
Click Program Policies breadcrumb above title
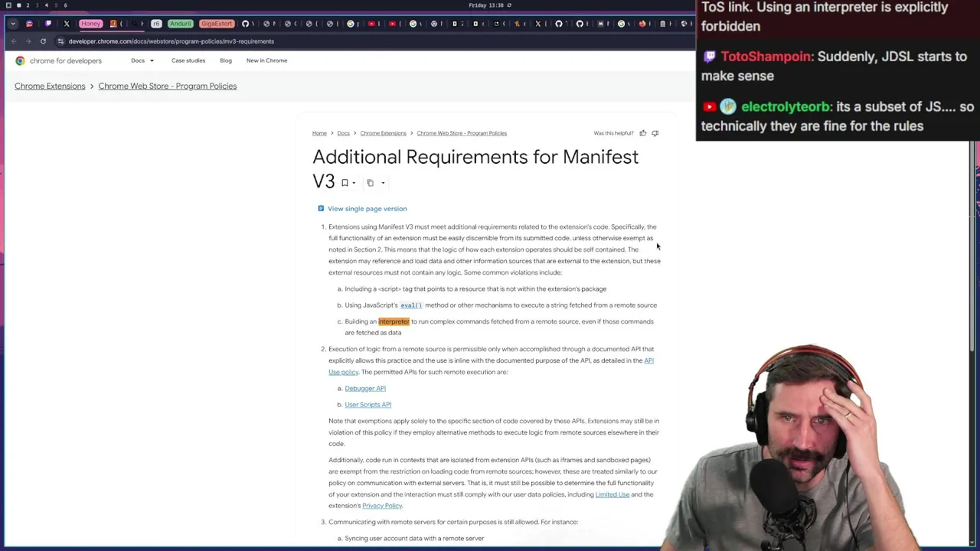pos(462,133)
